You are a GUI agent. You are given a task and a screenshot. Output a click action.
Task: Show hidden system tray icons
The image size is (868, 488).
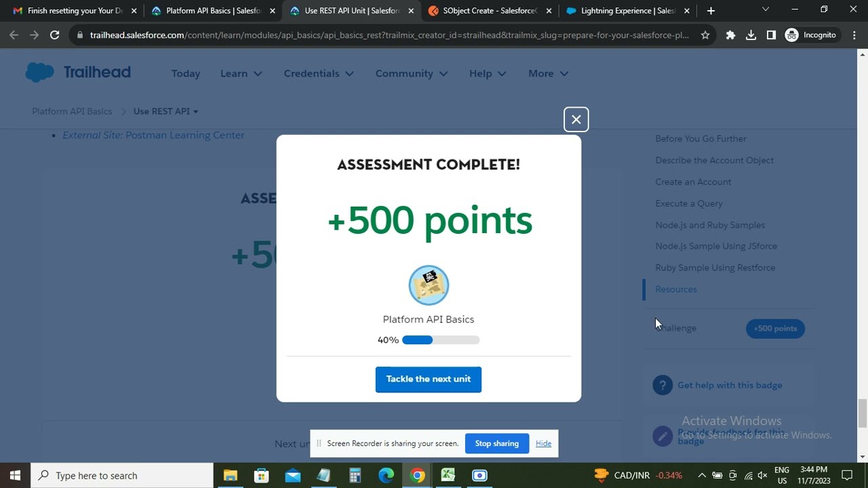tap(702, 475)
